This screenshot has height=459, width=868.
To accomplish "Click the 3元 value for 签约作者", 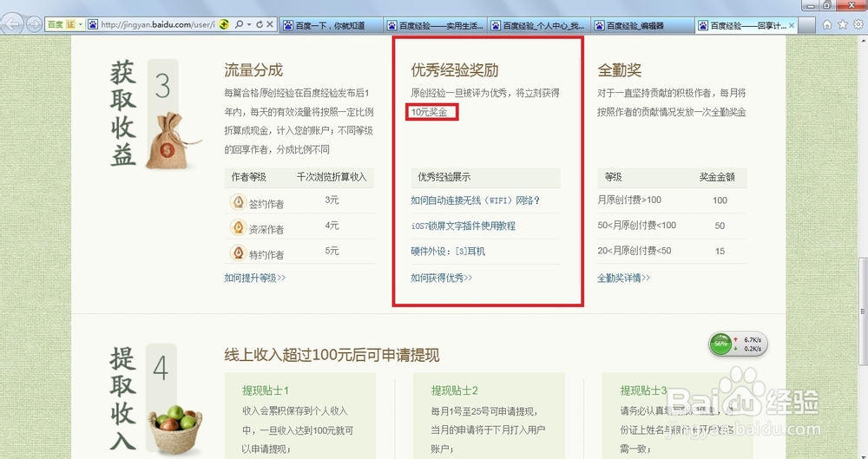I will [x=332, y=200].
